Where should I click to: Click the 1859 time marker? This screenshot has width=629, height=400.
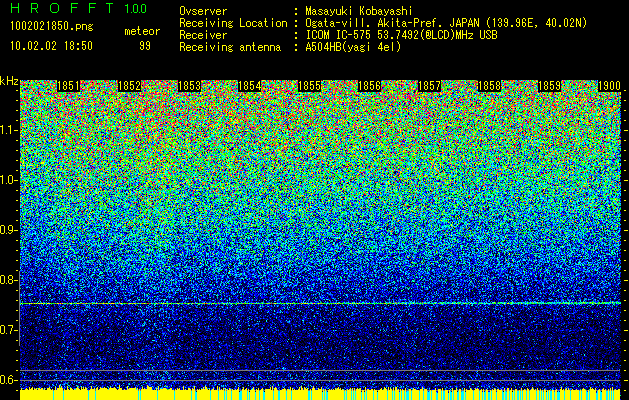coord(549,86)
